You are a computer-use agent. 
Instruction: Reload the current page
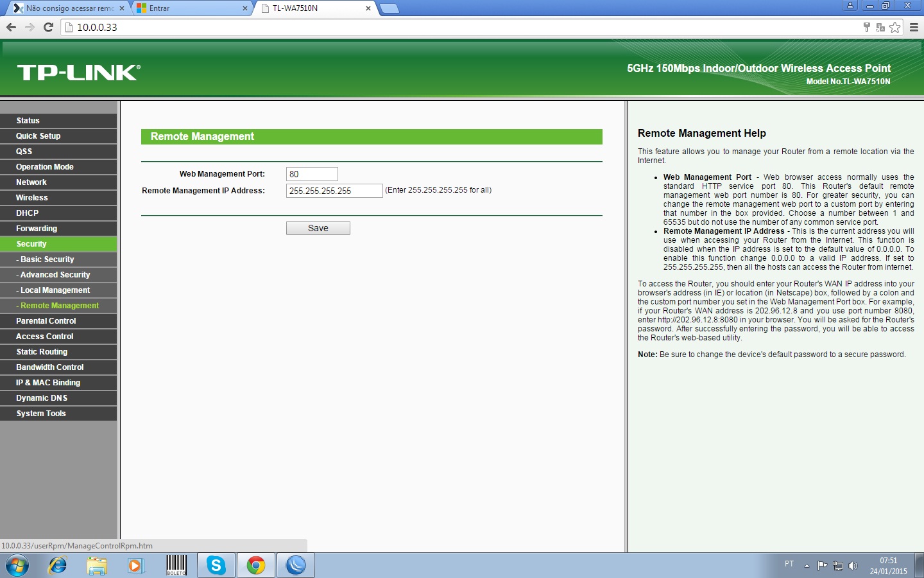point(48,27)
